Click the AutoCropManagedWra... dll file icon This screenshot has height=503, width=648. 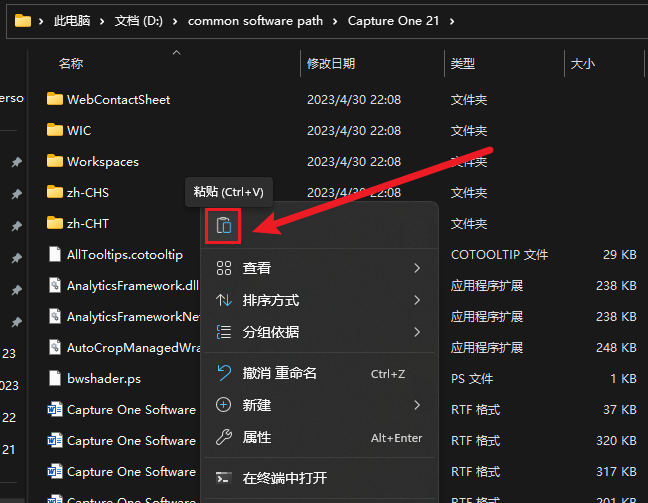click(x=55, y=347)
